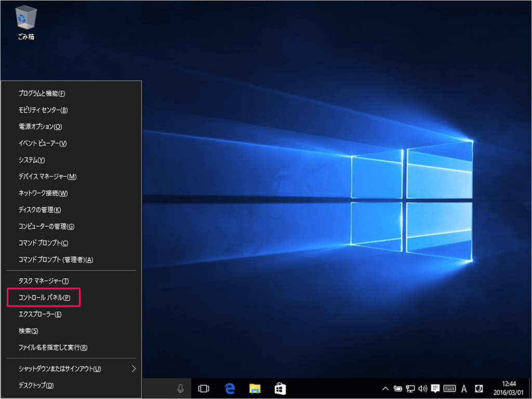532x399 pixels.
Task: Choose タスク マネージャー in the menu
Action: [44, 281]
